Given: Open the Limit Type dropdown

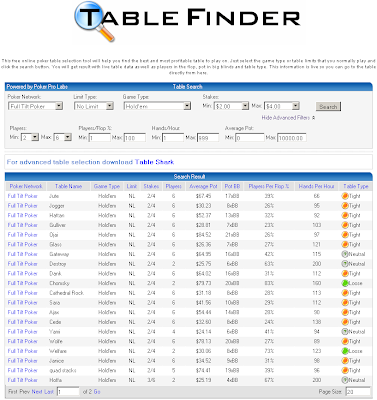Looking at the screenshot, I should [94, 106].
